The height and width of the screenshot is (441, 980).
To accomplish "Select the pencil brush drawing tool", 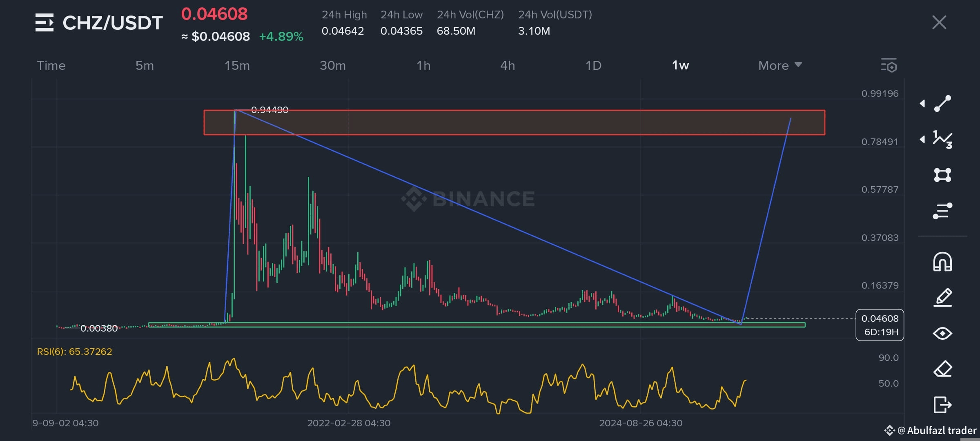I will (942, 297).
